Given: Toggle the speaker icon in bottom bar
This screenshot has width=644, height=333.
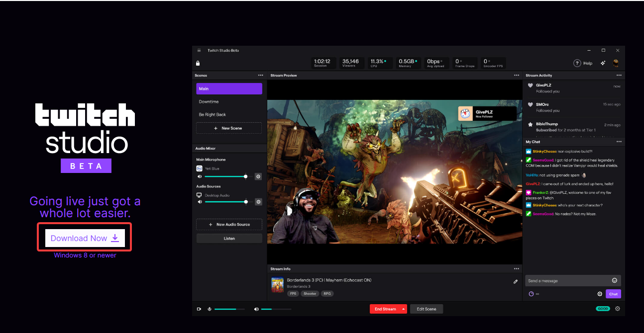Looking at the screenshot, I should (x=256, y=309).
